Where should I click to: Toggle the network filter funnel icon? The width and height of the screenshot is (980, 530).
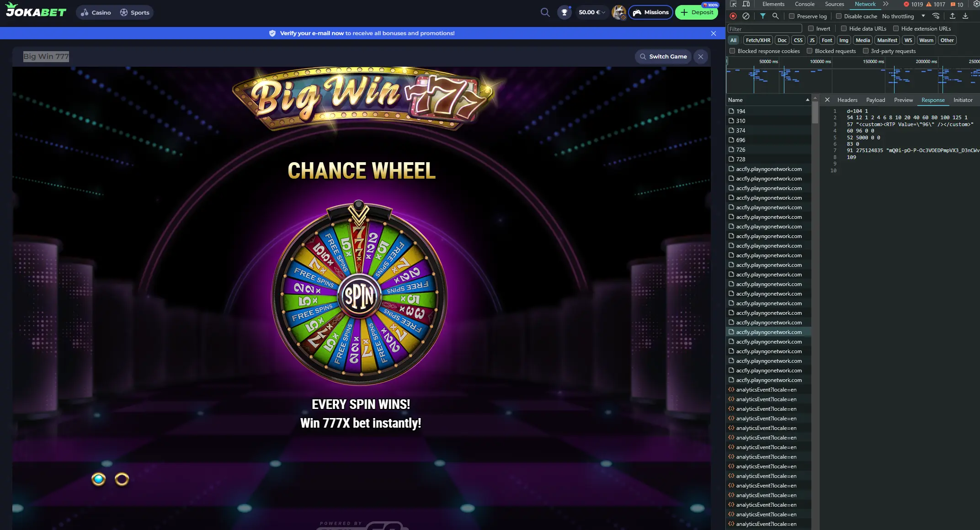[x=763, y=16]
